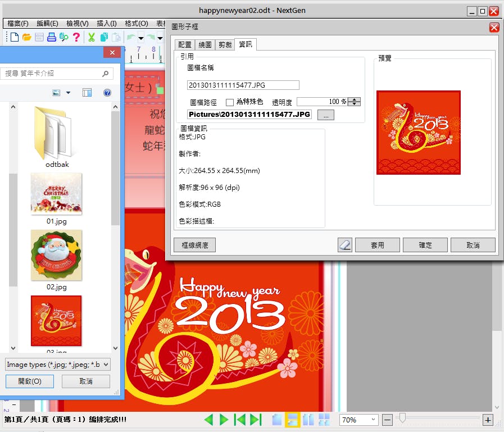The height and width of the screenshot is (432, 504).
Task: Click the Cut scissors icon
Action: point(92,38)
